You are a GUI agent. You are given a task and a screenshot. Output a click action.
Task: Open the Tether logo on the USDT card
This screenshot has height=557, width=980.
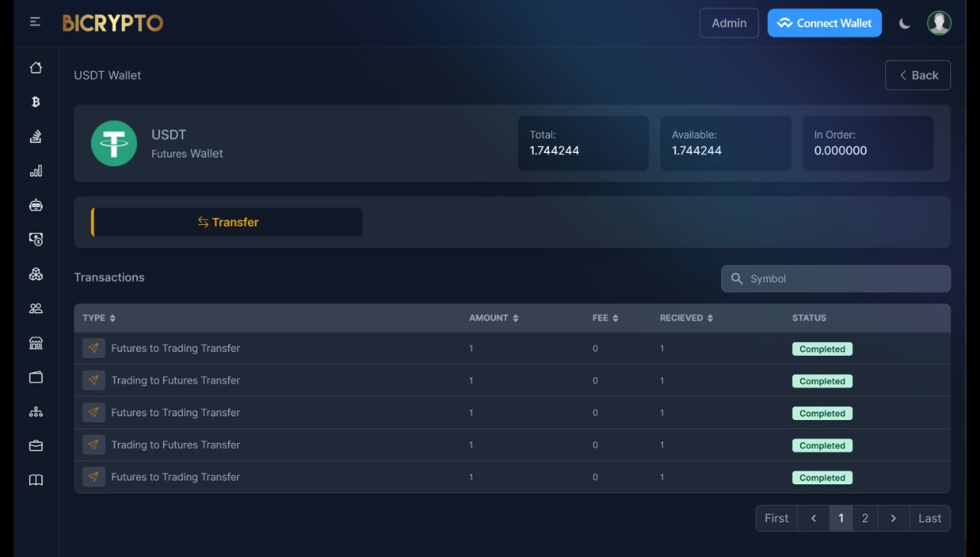tap(113, 143)
